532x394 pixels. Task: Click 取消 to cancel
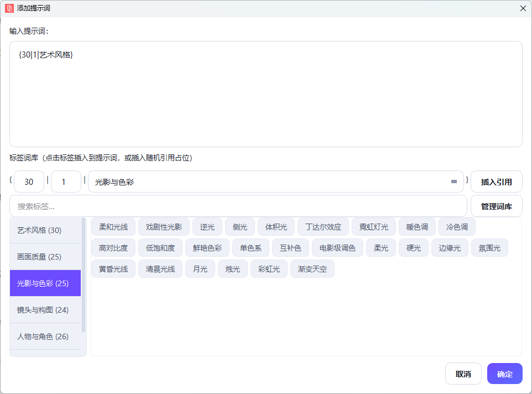coord(463,374)
